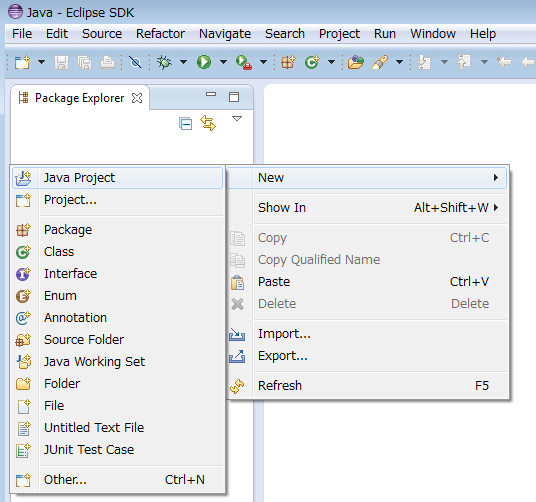Toggle the Skip All Breakpoints icon

click(135, 62)
